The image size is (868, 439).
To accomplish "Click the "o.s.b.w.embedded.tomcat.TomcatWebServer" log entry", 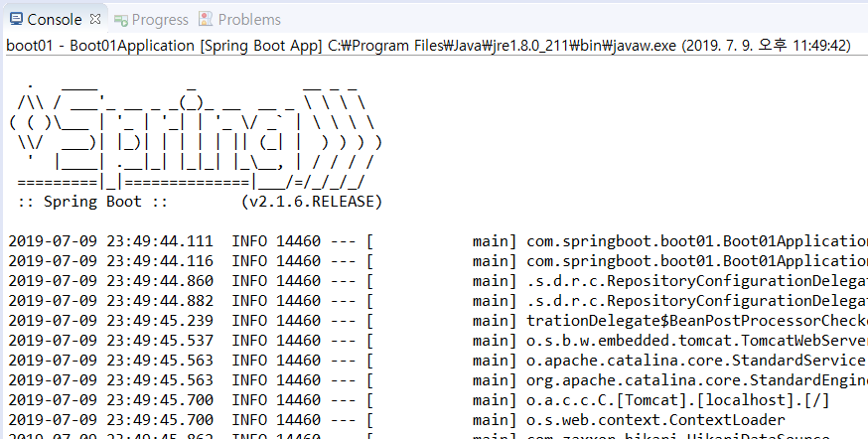I will (x=697, y=341).
